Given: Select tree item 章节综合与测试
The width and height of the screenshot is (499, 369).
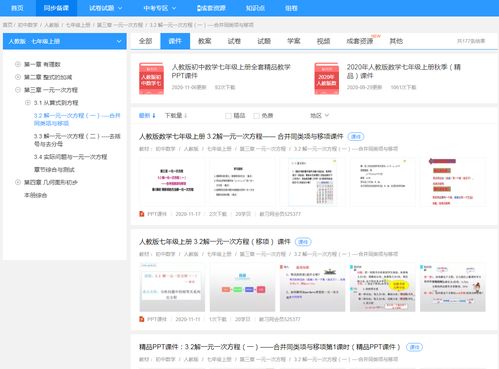Looking at the screenshot, I should 54,169.
